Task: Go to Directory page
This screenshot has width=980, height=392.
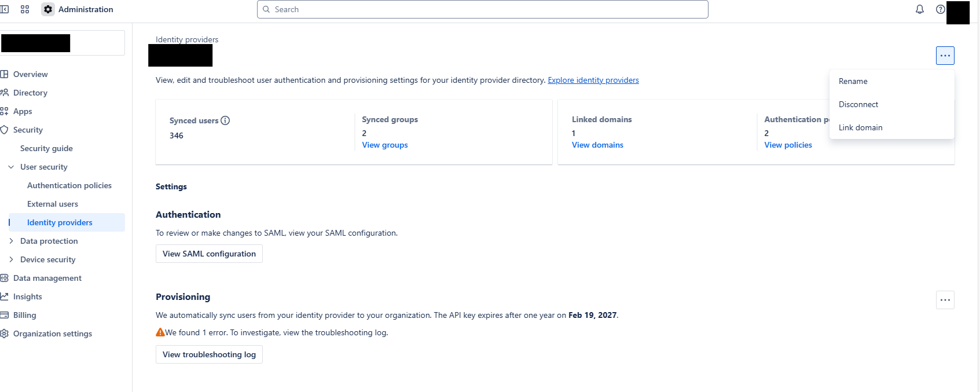Action: (x=30, y=93)
